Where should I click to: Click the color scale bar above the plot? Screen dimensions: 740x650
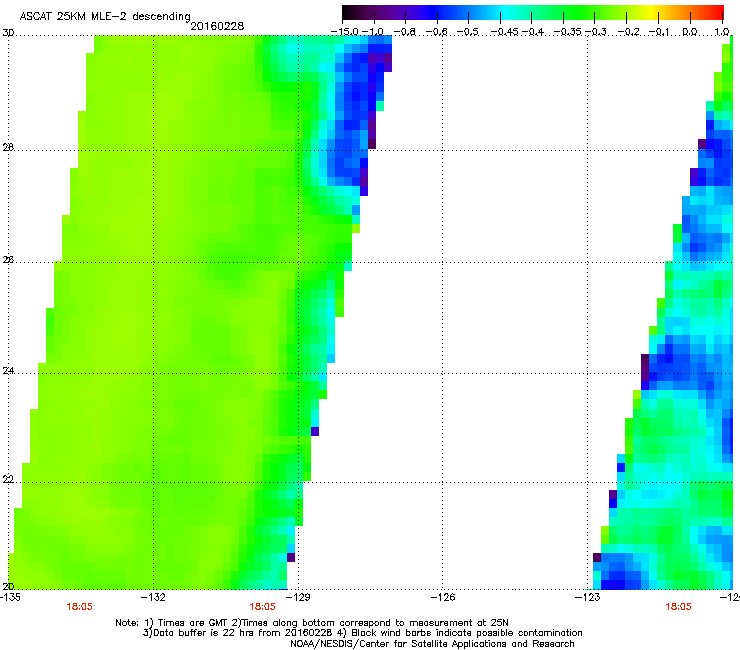533,12
